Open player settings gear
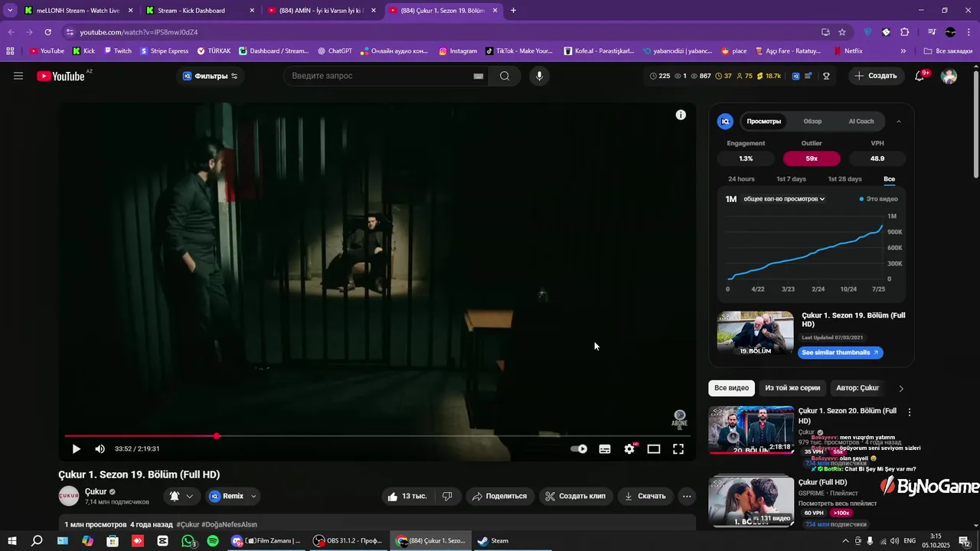 629,449
